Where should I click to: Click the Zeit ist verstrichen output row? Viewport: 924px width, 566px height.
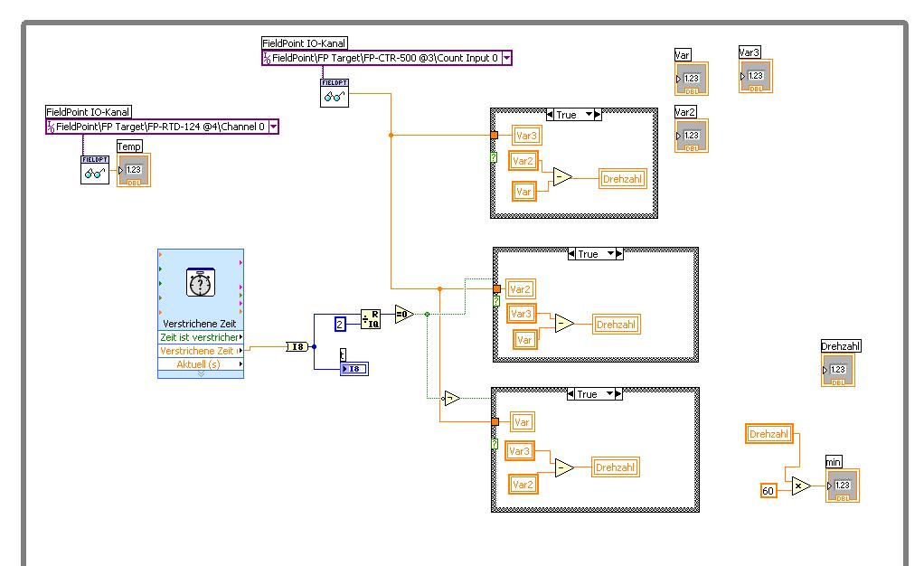coord(201,337)
